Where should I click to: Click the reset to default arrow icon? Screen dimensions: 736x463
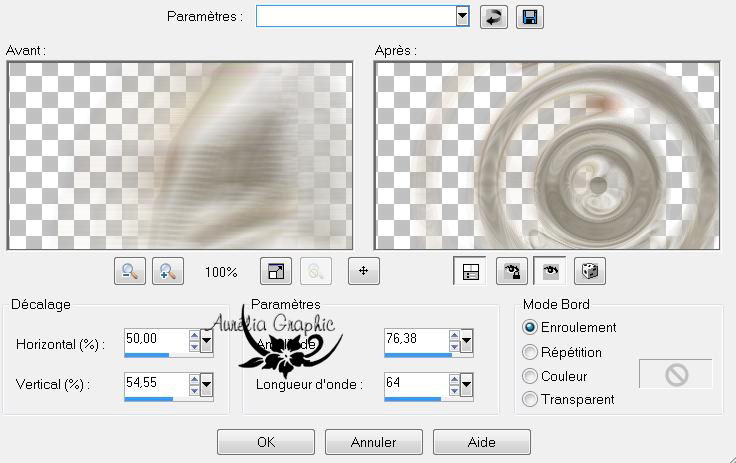click(493, 17)
